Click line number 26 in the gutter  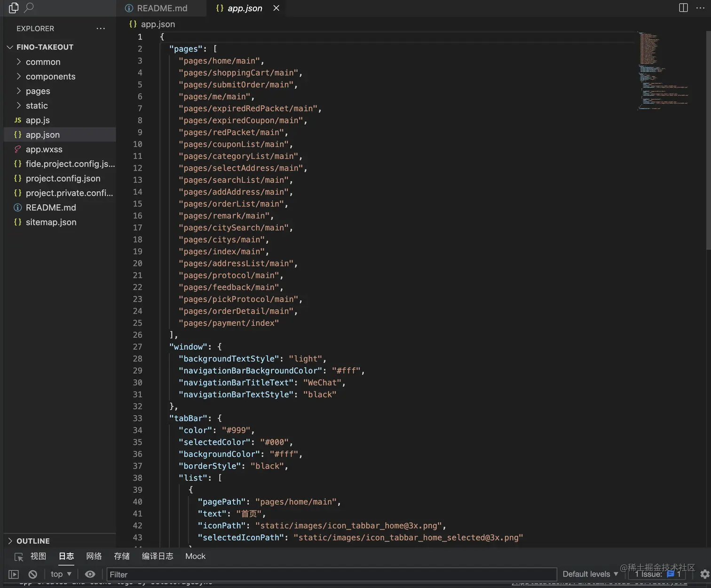(137, 335)
